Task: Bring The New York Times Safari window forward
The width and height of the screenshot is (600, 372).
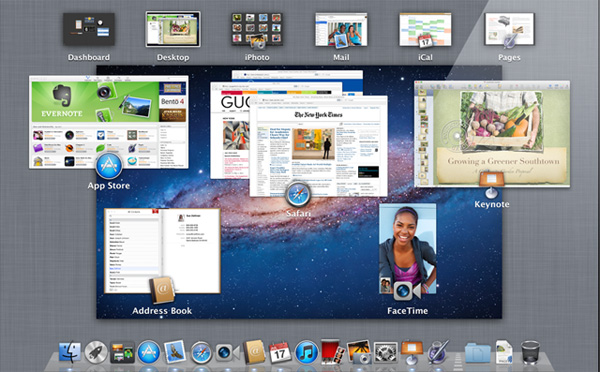Action: click(x=318, y=146)
